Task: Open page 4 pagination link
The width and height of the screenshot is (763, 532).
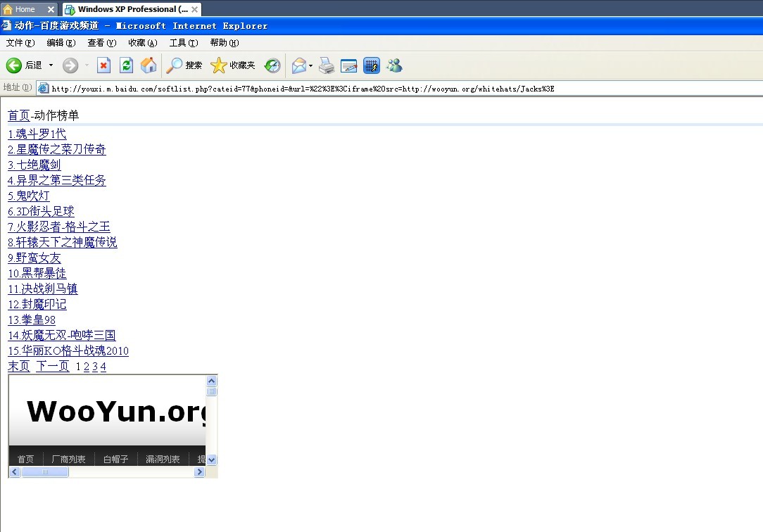Action: (103, 367)
